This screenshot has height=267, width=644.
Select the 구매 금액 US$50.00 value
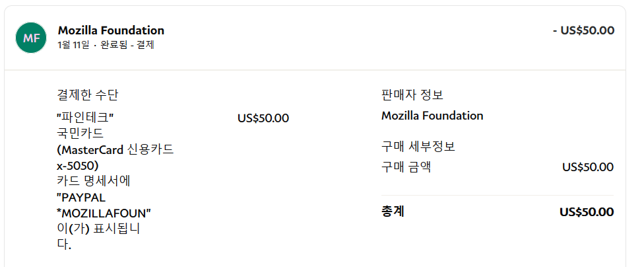pyautogui.click(x=588, y=167)
